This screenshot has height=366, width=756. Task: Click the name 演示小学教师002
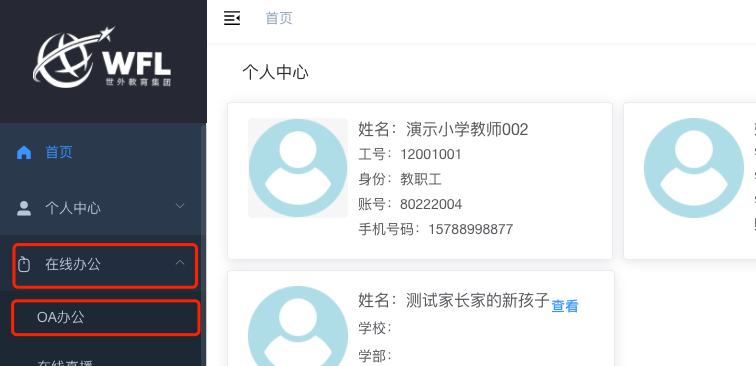point(467,129)
